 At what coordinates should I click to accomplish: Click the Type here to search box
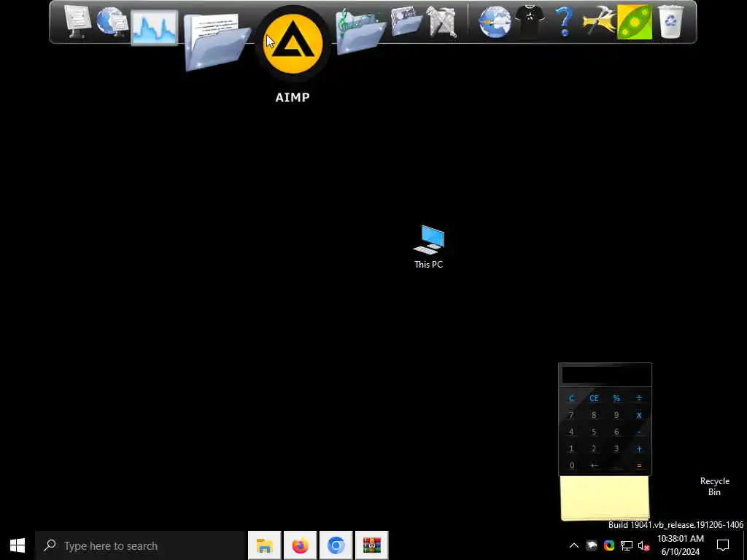pos(140,545)
